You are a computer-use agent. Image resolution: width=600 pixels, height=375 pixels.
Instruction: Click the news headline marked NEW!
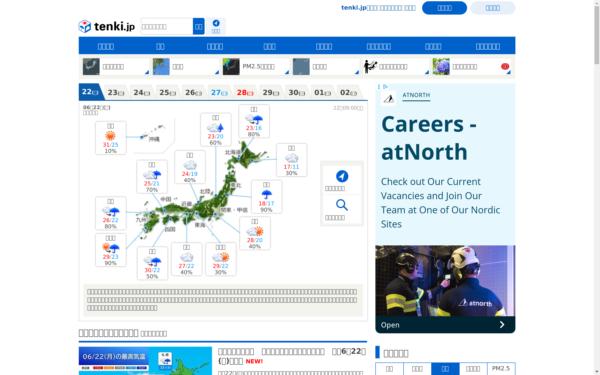[292, 355]
